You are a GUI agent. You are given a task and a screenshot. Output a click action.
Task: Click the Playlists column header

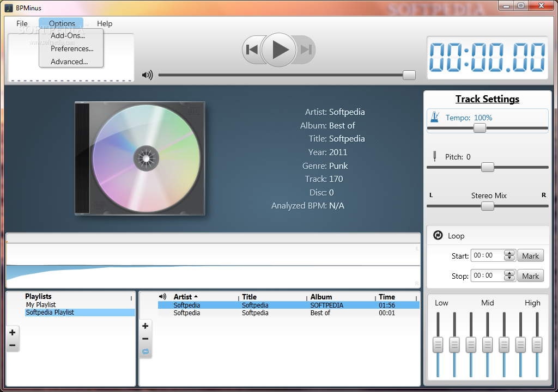(x=38, y=296)
